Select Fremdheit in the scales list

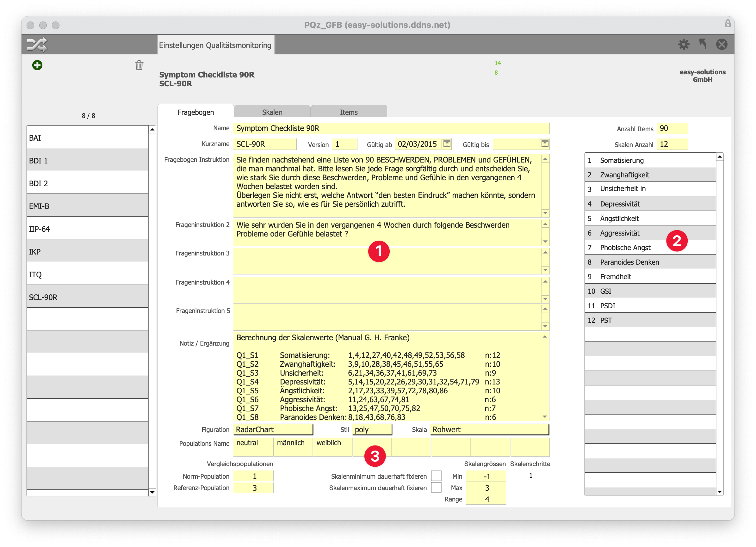tap(650, 276)
